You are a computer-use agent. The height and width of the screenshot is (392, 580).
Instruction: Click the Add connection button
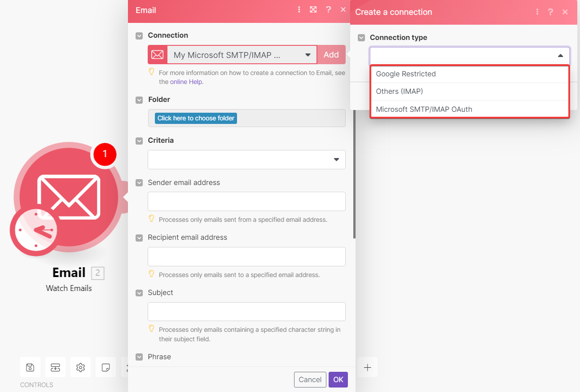[331, 55]
